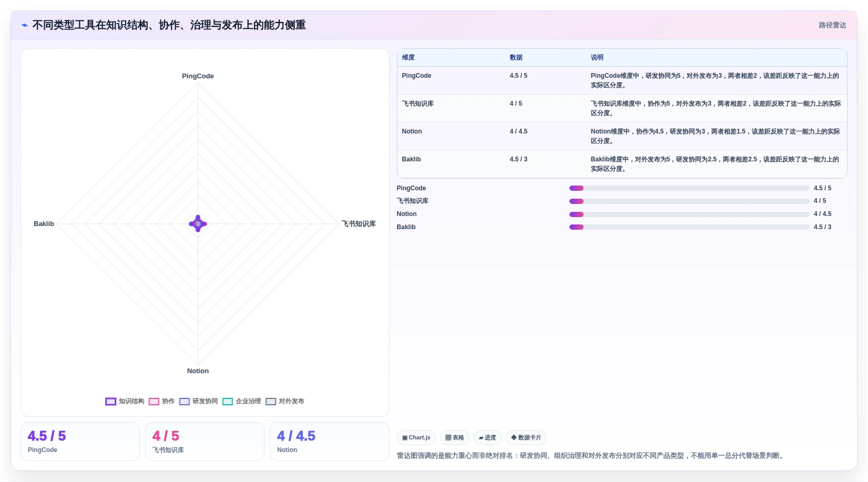
Task: Click the page title about 能力侧重
Action: click(x=169, y=25)
